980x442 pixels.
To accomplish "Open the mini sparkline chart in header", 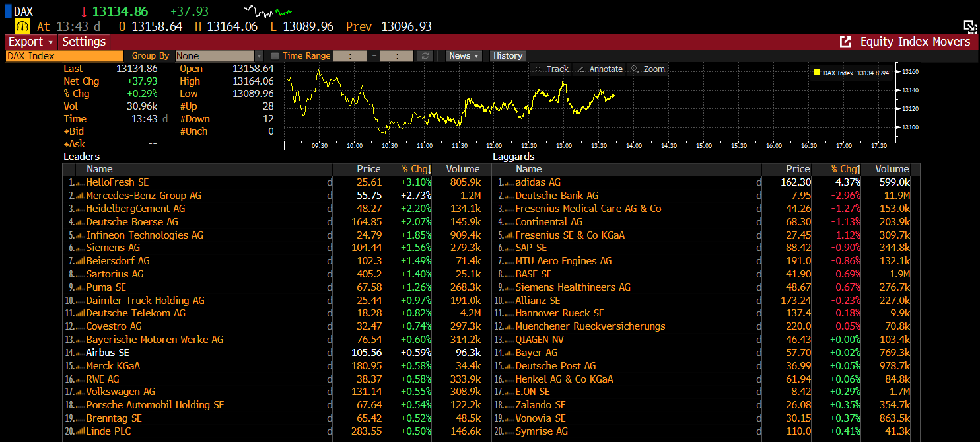I will click(x=268, y=11).
